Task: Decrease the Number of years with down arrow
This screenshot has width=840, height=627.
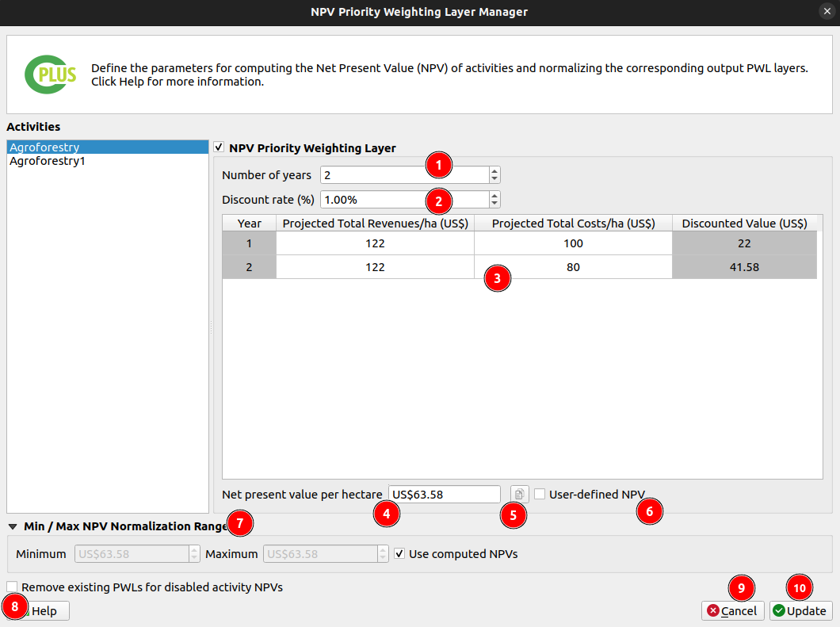Action: 494,179
